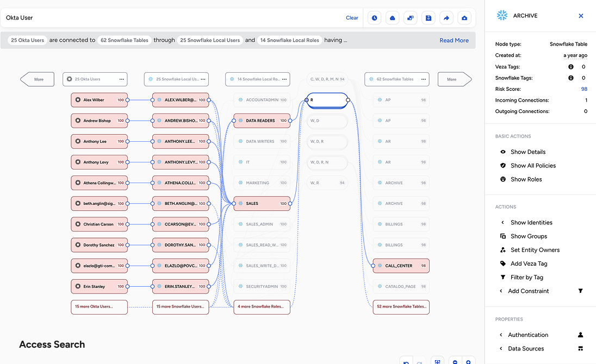The image size is (596, 364).
Task: Click the owner icon beside Set Entity Owners
Action: click(503, 250)
